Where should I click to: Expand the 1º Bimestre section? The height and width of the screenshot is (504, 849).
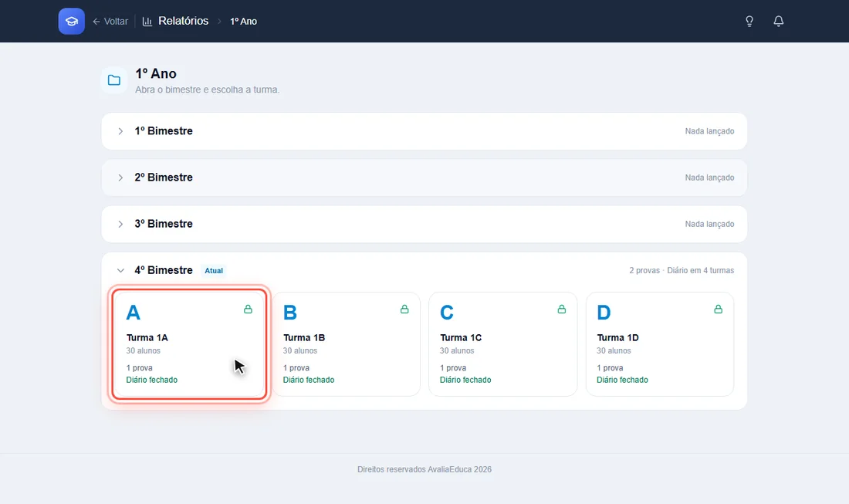coord(424,131)
